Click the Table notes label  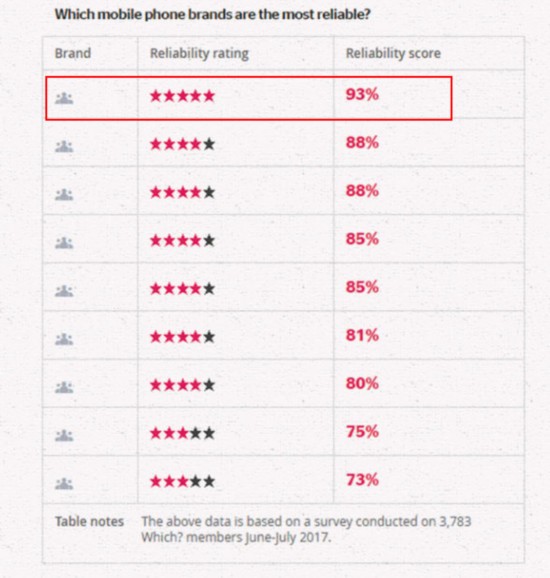[x=89, y=522]
